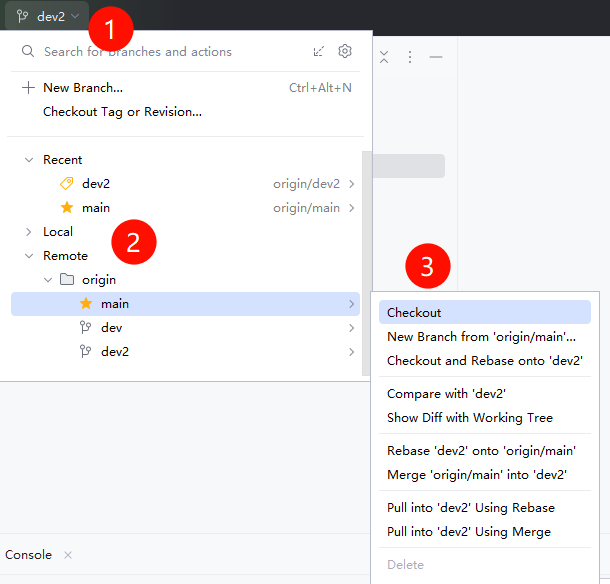This screenshot has height=584, width=610.
Task: Switch to the Console tab
Action: 28,554
